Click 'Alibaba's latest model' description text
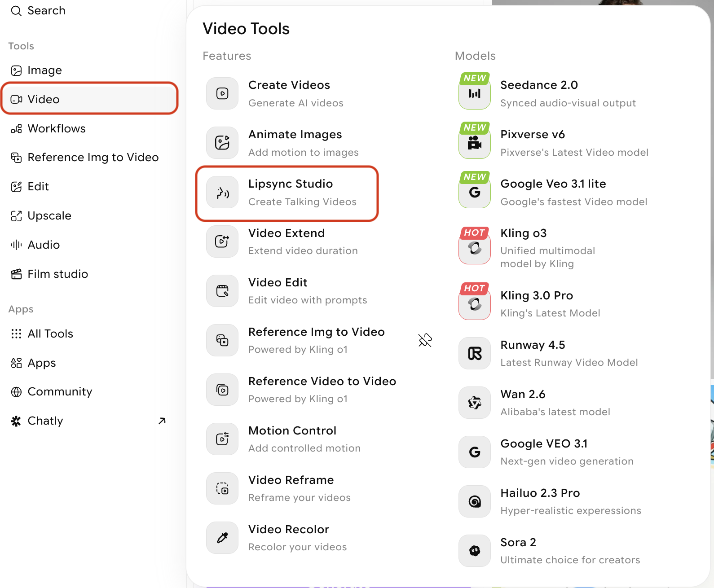This screenshot has width=714, height=588. 555,412
